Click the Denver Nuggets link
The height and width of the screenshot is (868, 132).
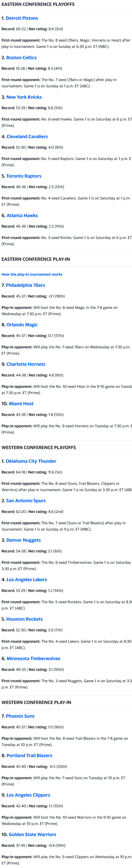coord(23,540)
